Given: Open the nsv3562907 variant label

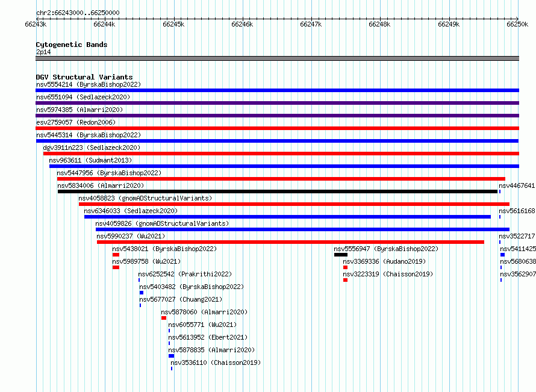Looking at the screenshot, I should (x=518, y=274).
